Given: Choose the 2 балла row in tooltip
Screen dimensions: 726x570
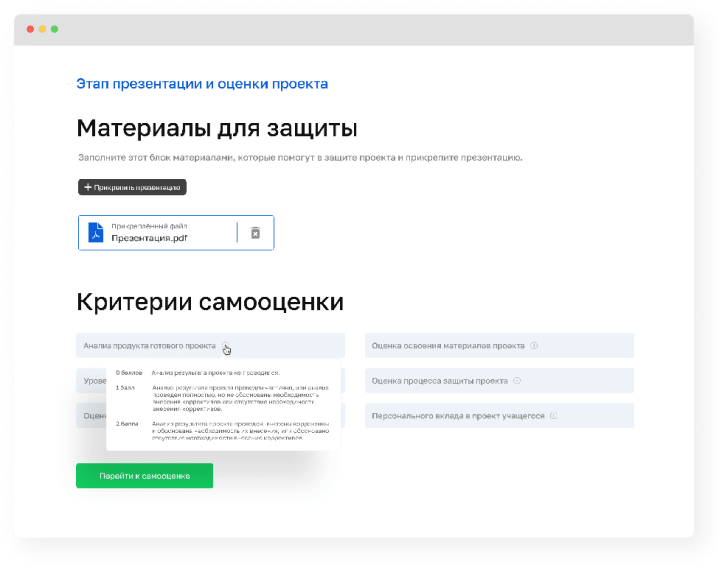Looking at the screenshot, I should 222,431.
